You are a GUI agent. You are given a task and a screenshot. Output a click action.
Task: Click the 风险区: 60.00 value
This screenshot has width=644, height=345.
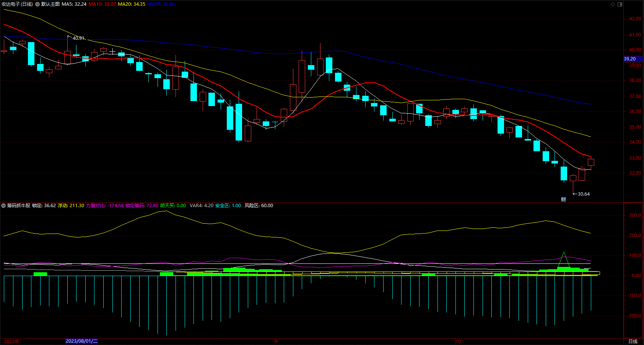click(259, 206)
